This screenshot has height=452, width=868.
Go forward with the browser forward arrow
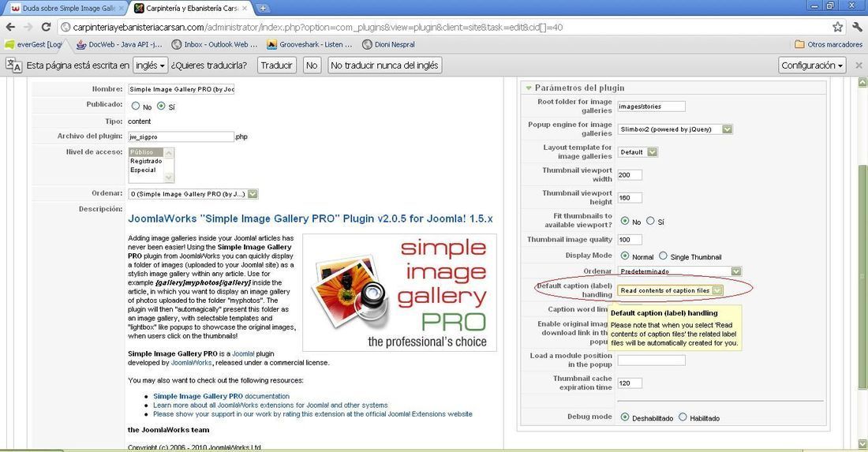(28, 27)
